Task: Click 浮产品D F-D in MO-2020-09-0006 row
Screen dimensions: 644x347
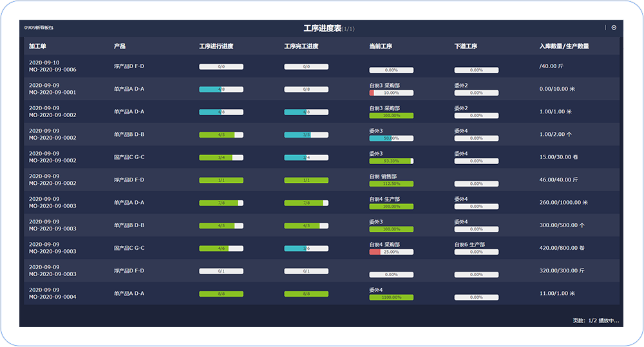Action: point(129,66)
